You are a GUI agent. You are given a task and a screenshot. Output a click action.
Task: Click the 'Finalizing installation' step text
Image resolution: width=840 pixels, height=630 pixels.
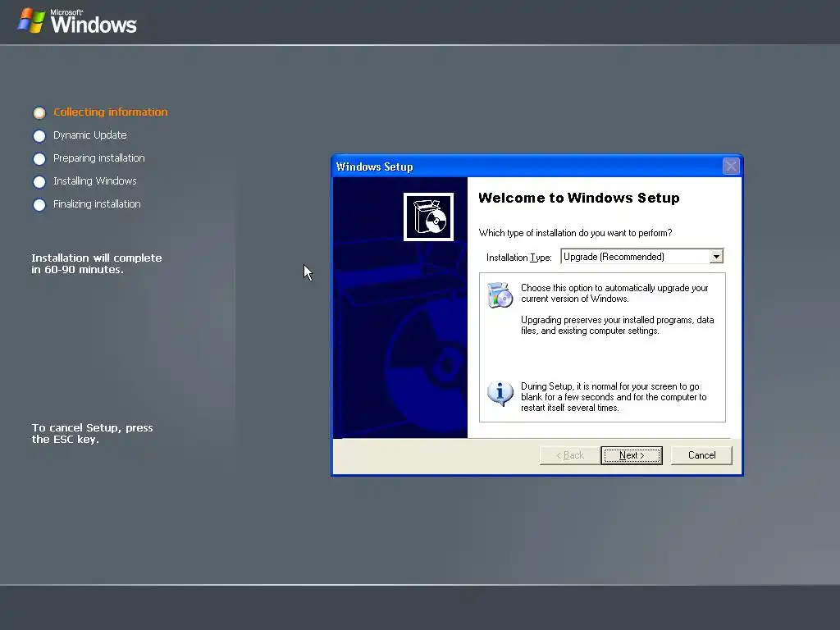pos(97,204)
